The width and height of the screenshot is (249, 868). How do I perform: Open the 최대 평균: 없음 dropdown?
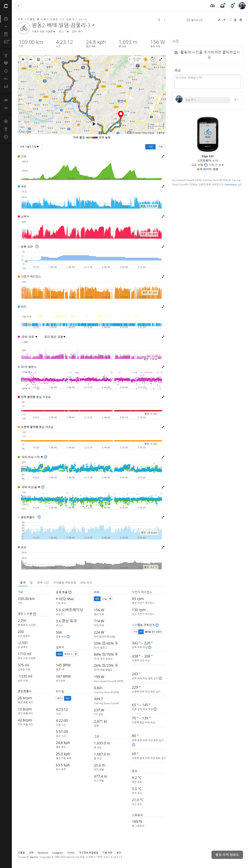coord(55,337)
